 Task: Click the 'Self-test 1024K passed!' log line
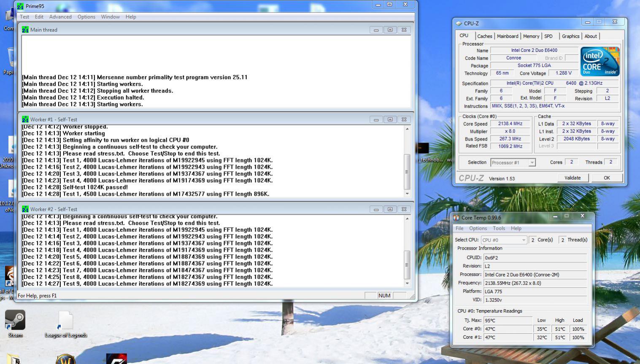click(75, 187)
